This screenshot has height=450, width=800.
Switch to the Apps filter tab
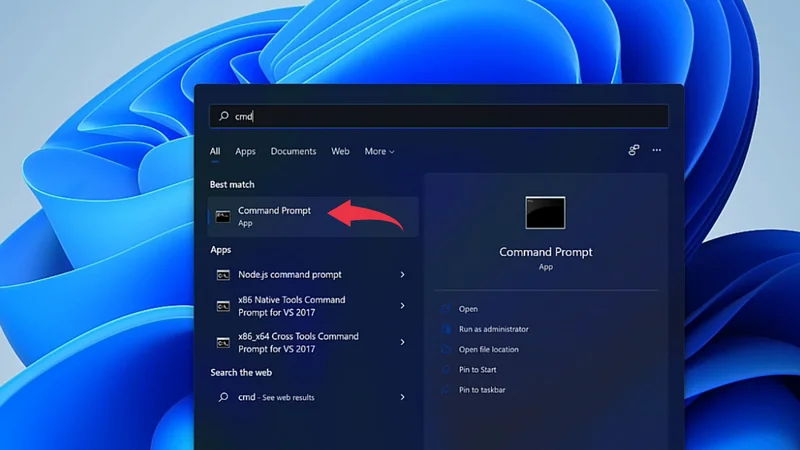pyautogui.click(x=245, y=152)
